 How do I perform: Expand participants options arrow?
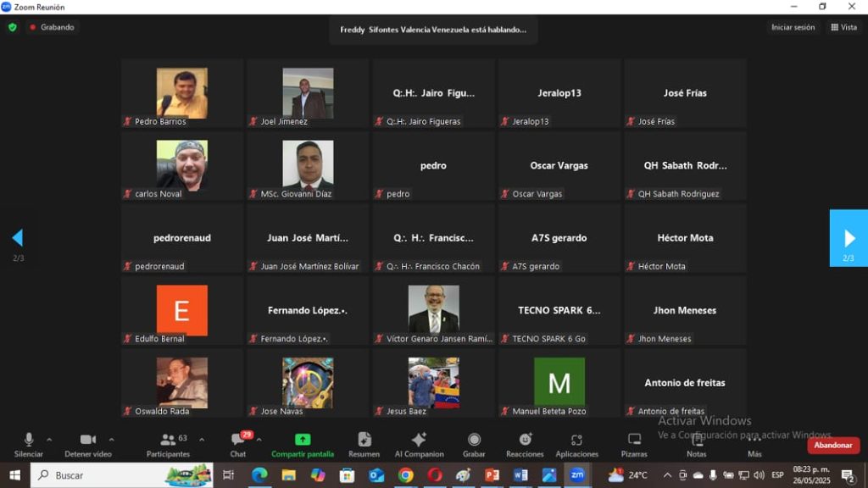[x=202, y=440]
